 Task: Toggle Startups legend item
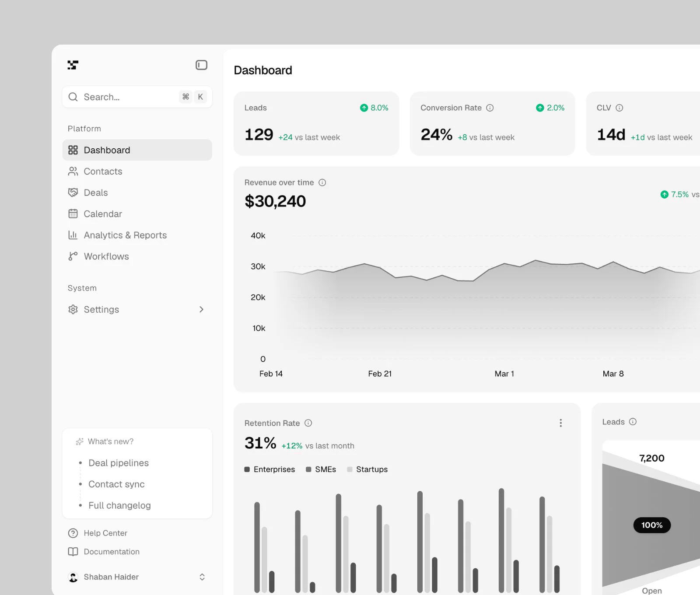click(x=367, y=469)
